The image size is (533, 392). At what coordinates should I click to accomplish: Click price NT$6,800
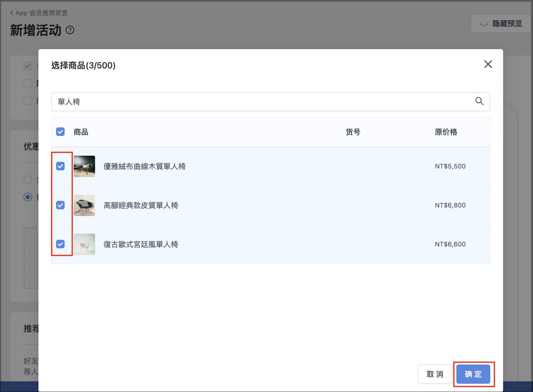click(x=450, y=205)
